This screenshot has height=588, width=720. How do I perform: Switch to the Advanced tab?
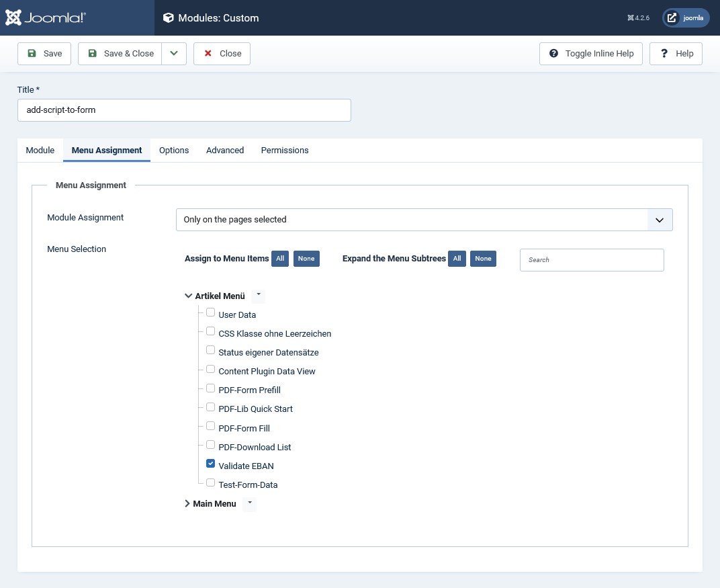(x=225, y=151)
